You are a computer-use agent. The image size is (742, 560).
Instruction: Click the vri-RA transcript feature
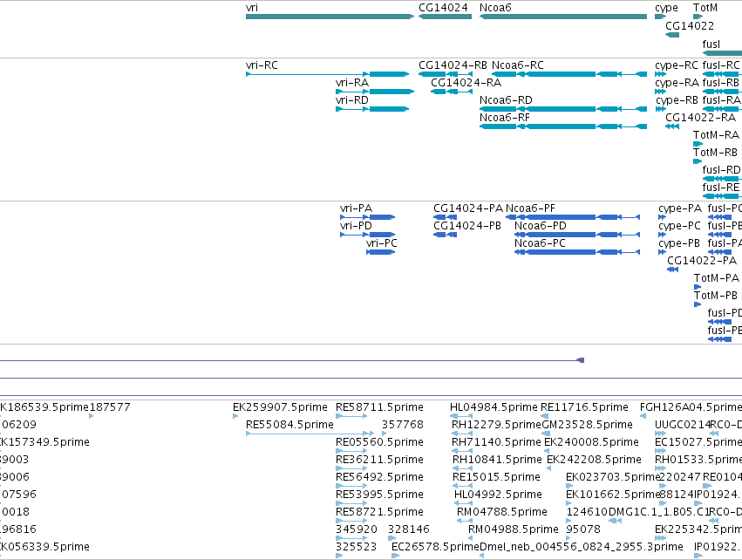tap(375, 92)
